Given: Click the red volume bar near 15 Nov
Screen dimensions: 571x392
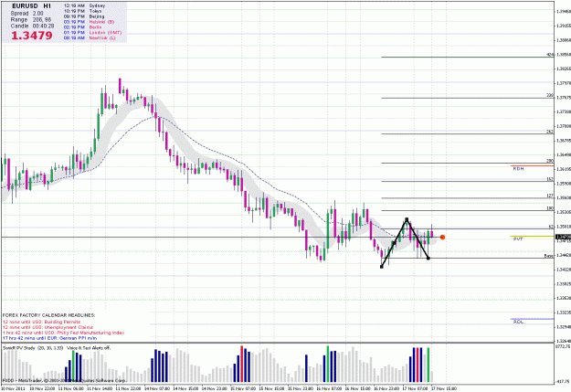Looking at the screenshot, I should [242, 364].
